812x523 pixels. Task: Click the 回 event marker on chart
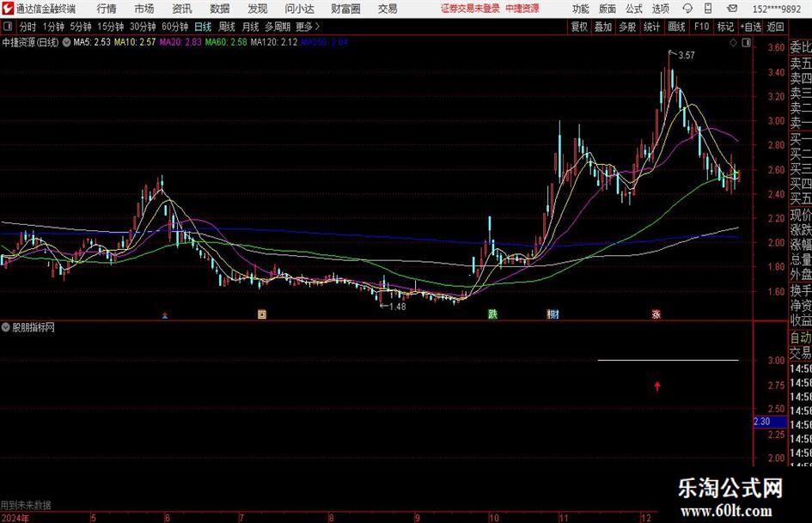pyautogui.click(x=262, y=313)
